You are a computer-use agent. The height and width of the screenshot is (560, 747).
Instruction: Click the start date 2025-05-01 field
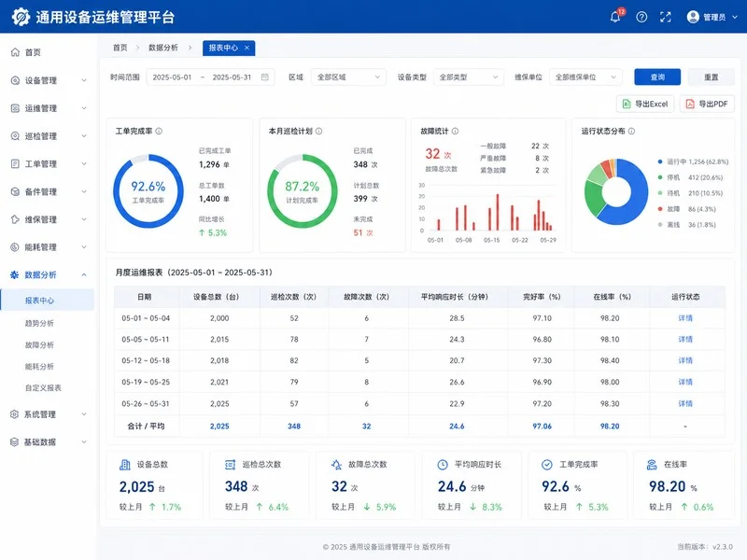click(172, 77)
